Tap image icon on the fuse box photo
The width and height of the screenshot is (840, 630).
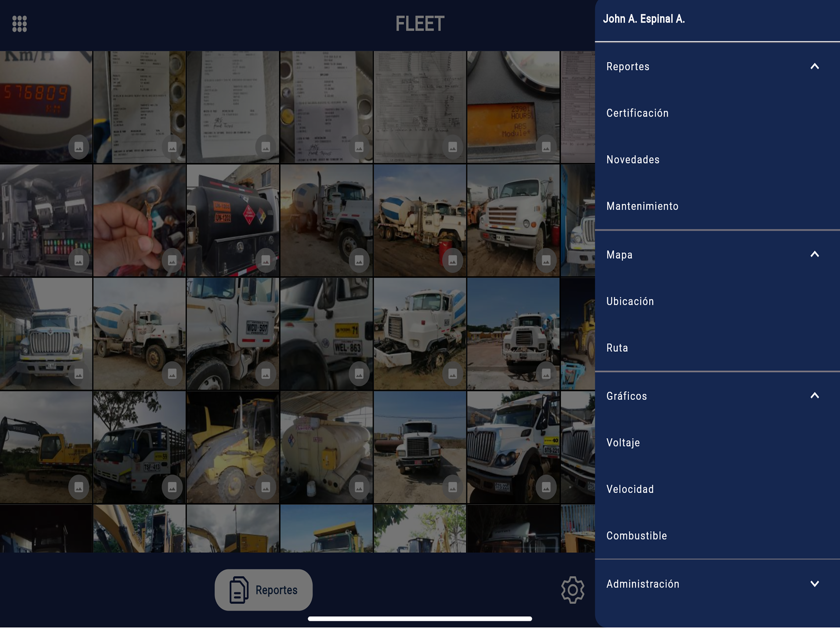coord(79,260)
